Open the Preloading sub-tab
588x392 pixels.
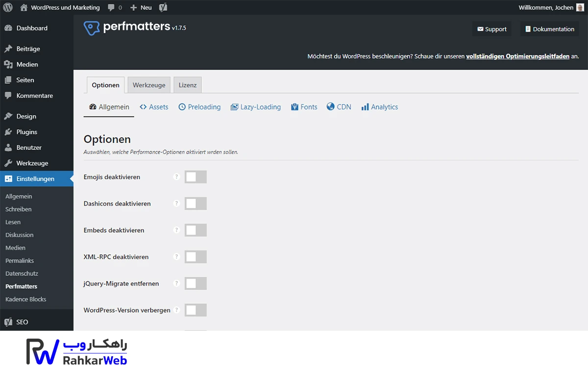(199, 107)
